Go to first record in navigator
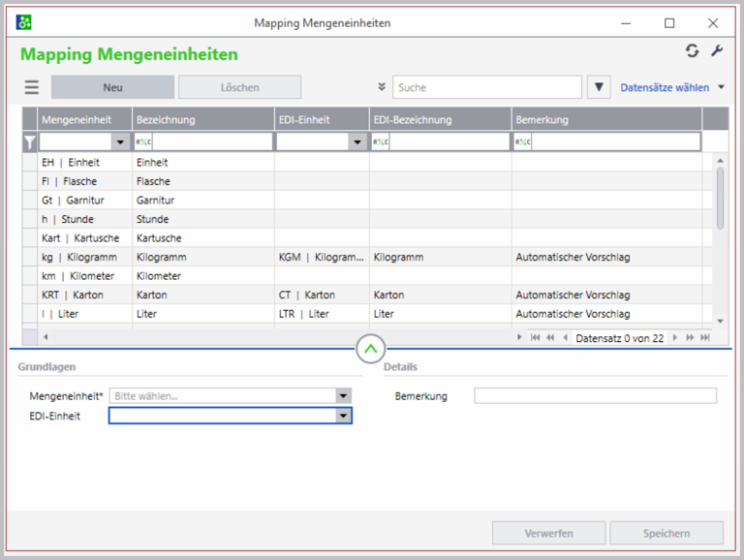This screenshot has height=560, width=744. [x=535, y=337]
